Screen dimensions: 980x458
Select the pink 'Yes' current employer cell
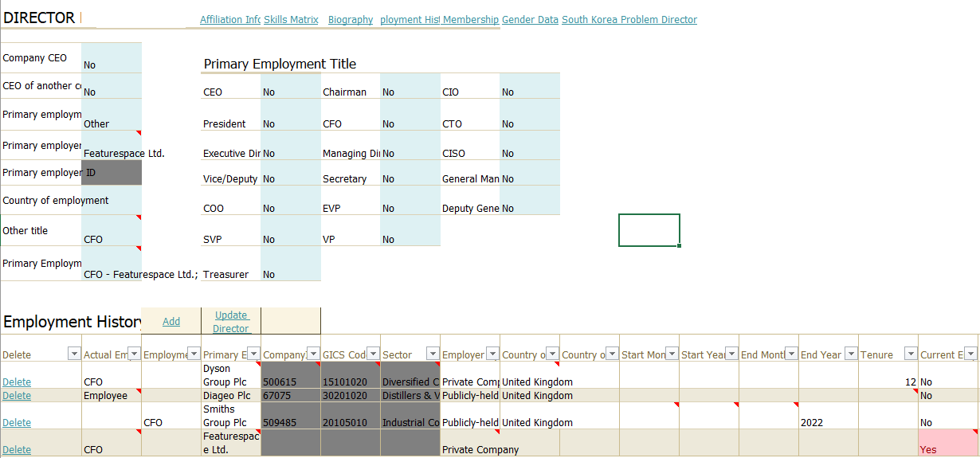tap(948, 443)
